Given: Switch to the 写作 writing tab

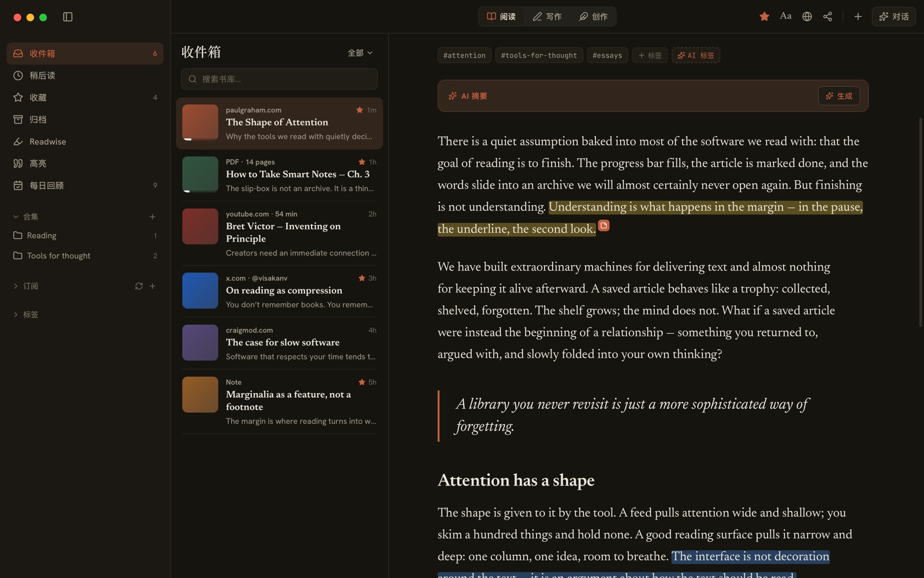Looking at the screenshot, I should tap(547, 17).
